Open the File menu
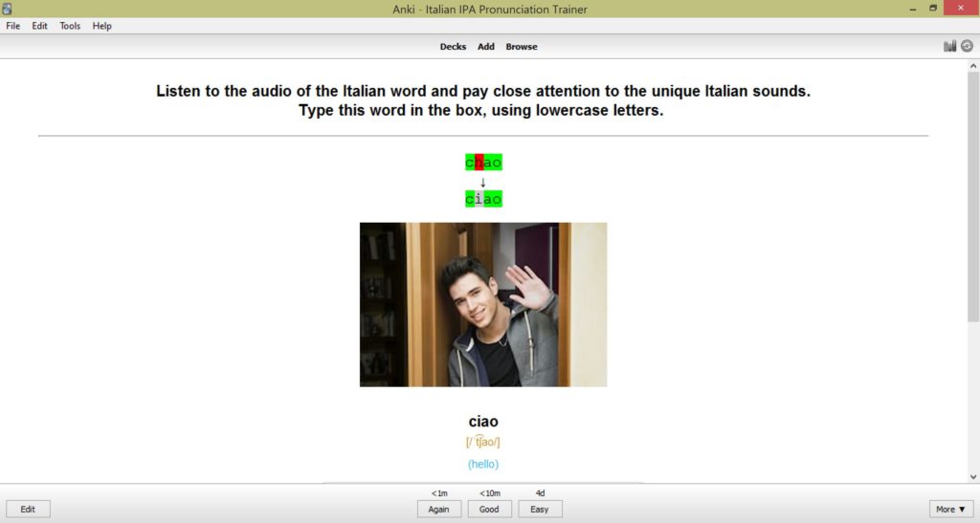The height and width of the screenshot is (523, 980). point(13,26)
